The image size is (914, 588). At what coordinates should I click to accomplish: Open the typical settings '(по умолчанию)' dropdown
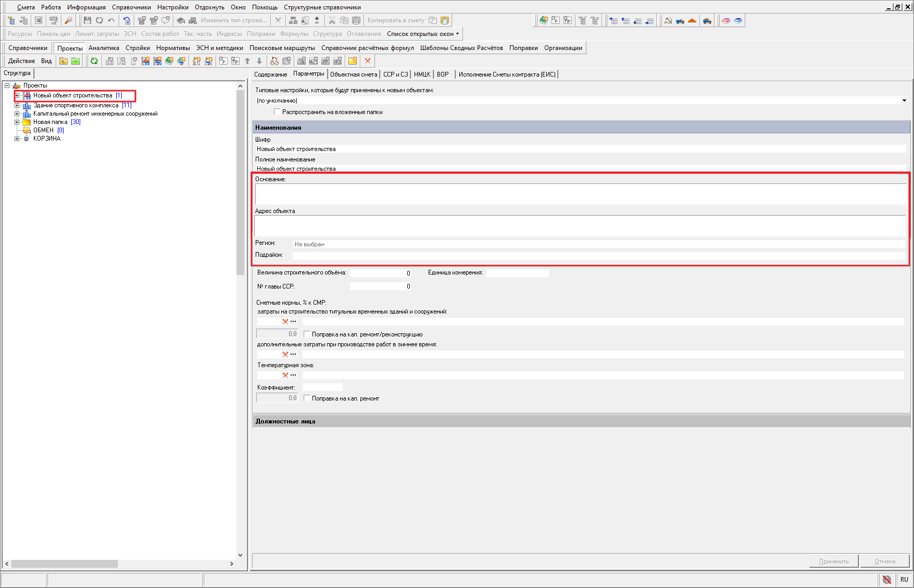coord(904,101)
